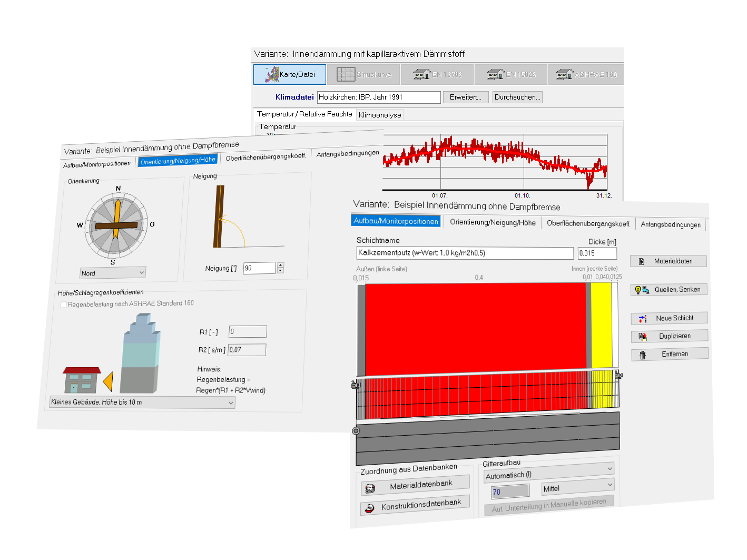This screenshot has height=560, width=747.
Task: Click the Durchsuchen... button
Action: point(517,97)
